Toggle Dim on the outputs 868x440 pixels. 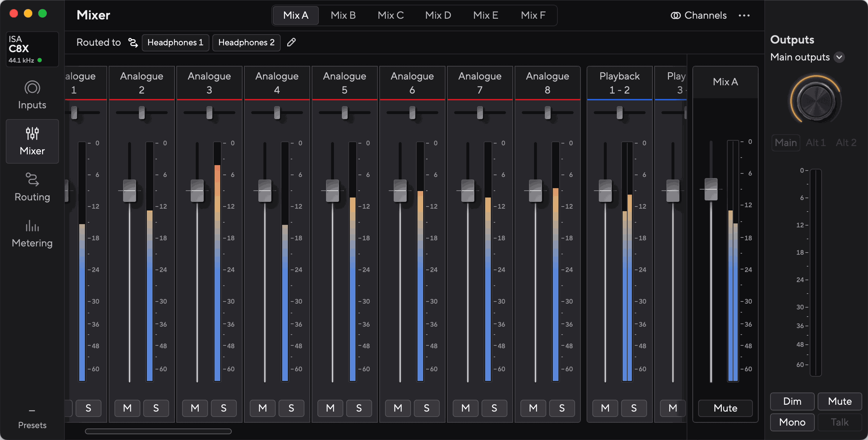tap(792, 402)
